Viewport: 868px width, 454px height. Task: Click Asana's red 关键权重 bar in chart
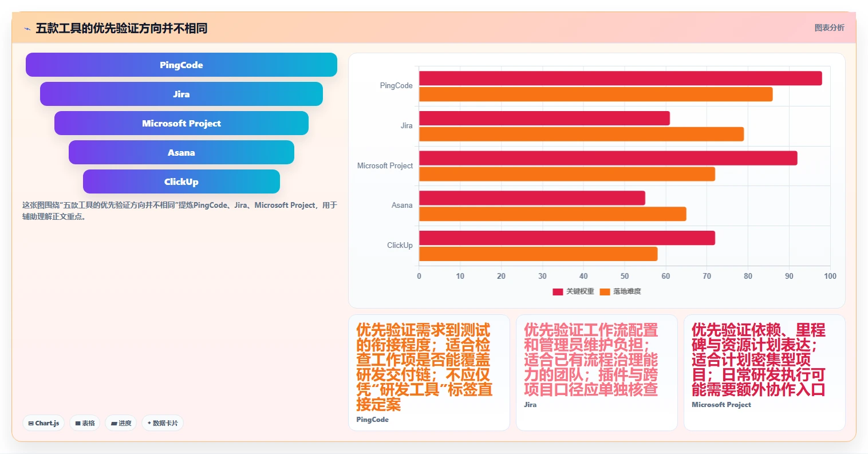pyautogui.click(x=532, y=198)
